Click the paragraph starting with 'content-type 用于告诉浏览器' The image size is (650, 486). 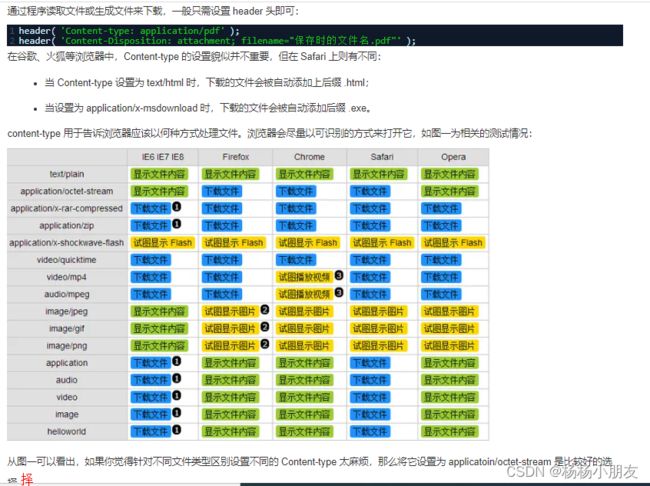pyautogui.click(x=269, y=134)
